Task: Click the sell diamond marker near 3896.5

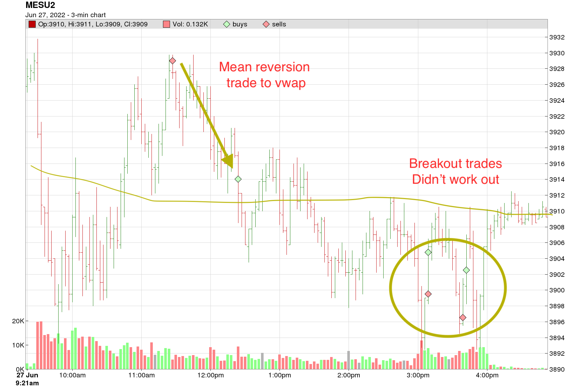Action: [463, 318]
